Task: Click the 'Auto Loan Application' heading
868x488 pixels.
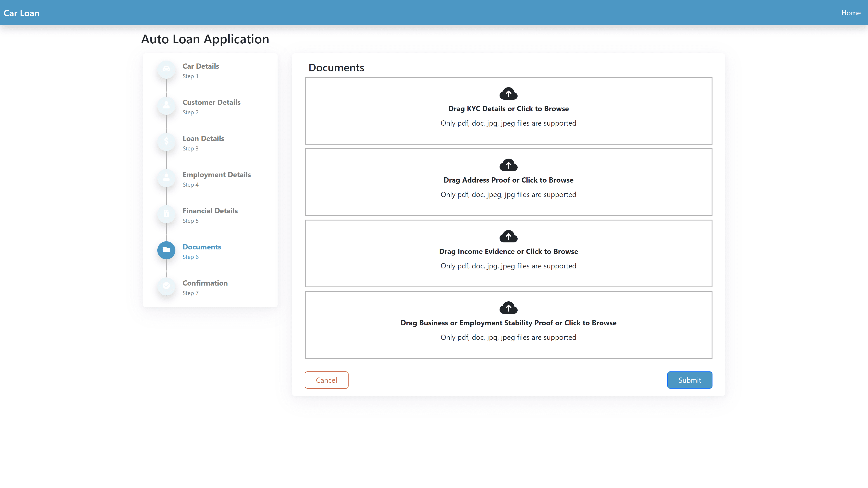Action: 205,39
